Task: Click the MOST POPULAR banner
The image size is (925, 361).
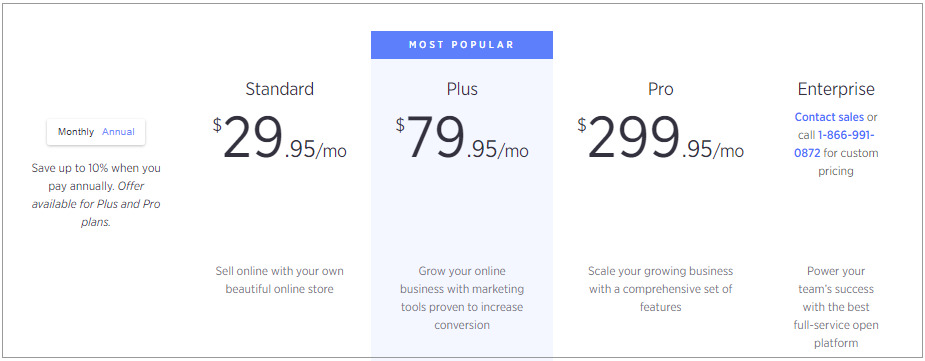Action: pyautogui.click(x=462, y=45)
